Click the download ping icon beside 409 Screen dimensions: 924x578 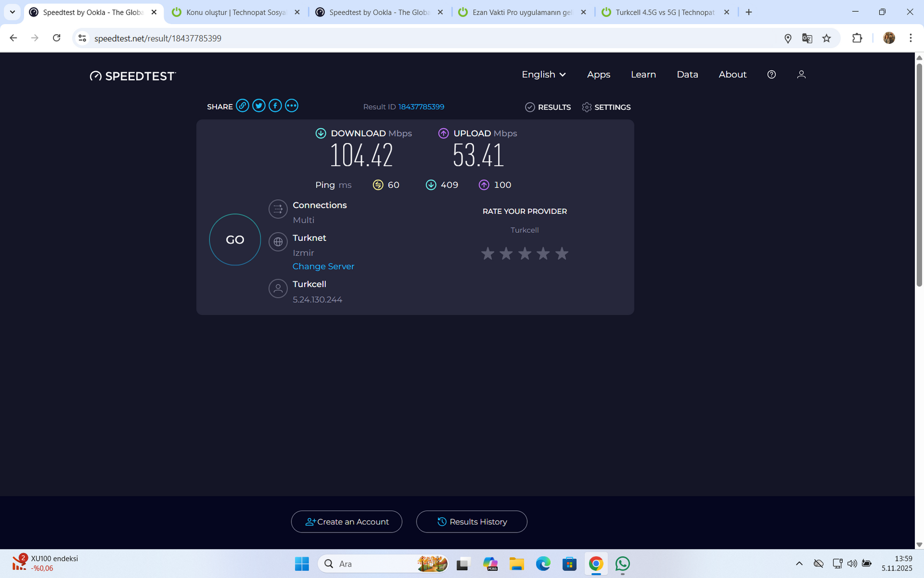coord(431,185)
